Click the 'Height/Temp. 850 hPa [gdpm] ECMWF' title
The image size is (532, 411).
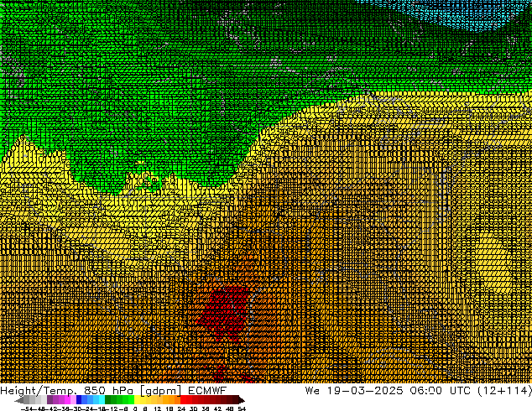[113, 391]
